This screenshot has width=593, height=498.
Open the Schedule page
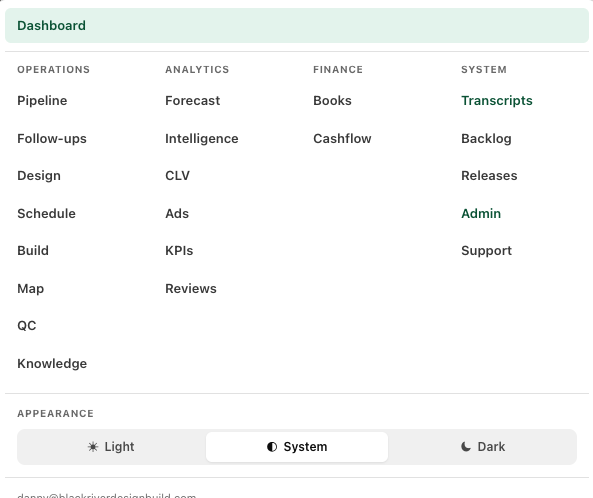click(x=46, y=213)
